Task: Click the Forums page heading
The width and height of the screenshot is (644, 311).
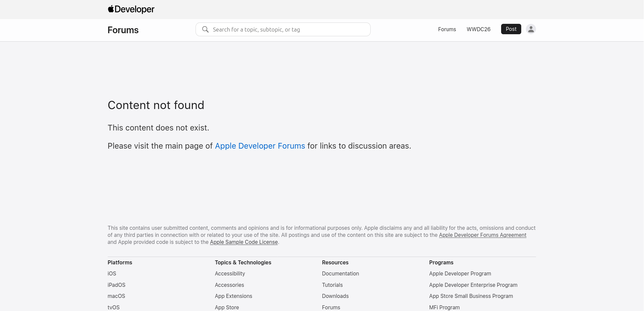Action: (x=123, y=30)
